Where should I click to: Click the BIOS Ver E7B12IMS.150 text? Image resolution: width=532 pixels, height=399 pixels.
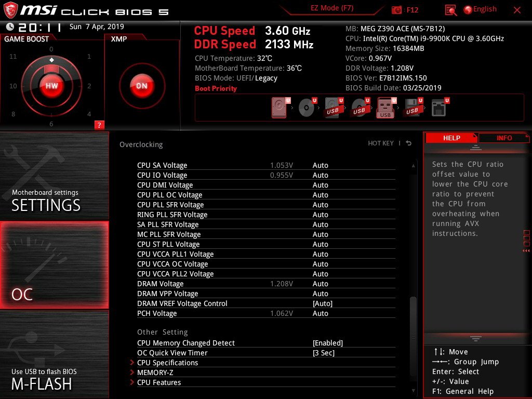[x=386, y=78]
